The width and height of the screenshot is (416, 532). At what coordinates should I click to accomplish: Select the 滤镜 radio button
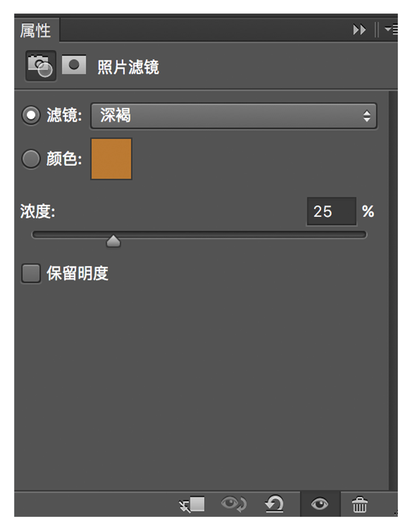pos(31,115)
